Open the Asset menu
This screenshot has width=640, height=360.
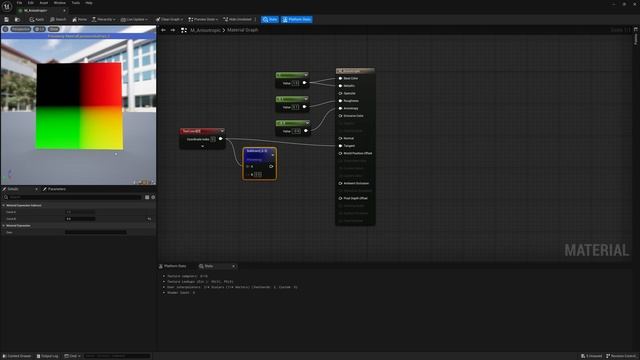pos(44,3)
